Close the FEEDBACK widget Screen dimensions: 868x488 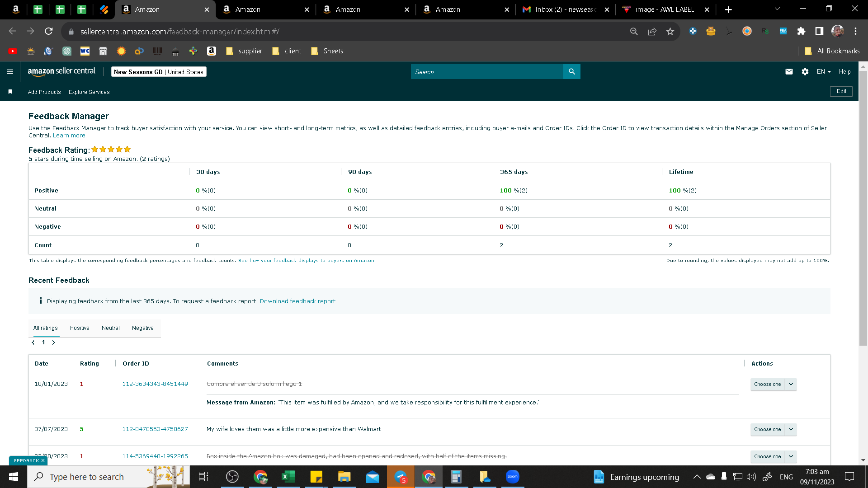[x=43, y=460]
